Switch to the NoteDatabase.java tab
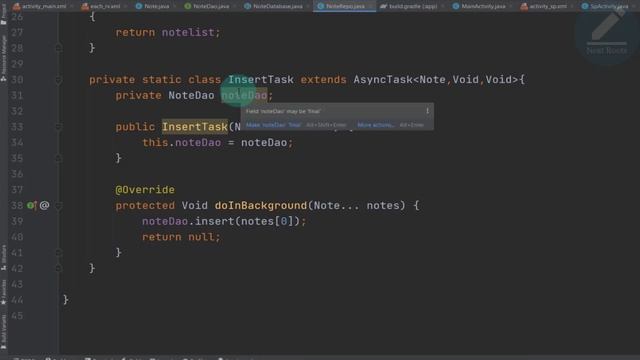 274,6
